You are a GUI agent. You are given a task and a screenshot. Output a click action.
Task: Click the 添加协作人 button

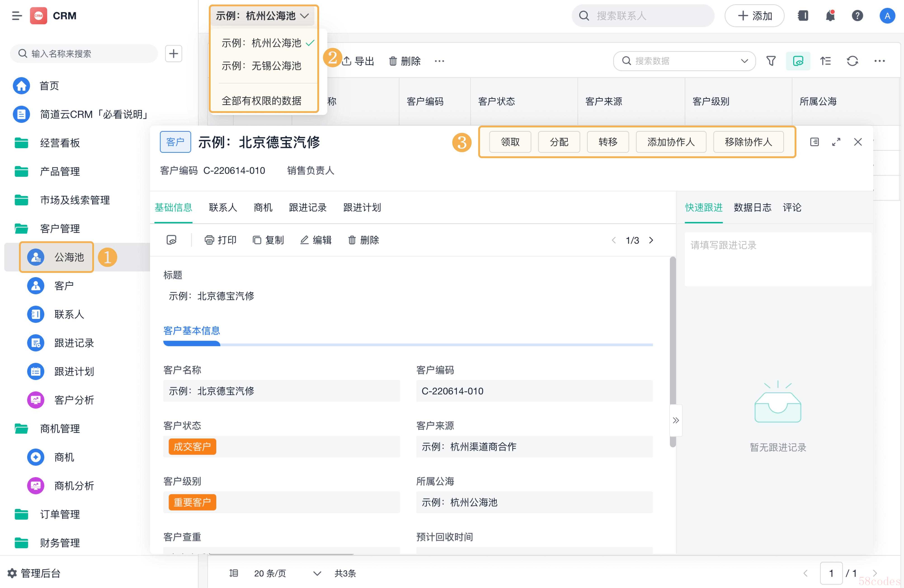pyautogui.click(x=671, y=142)
